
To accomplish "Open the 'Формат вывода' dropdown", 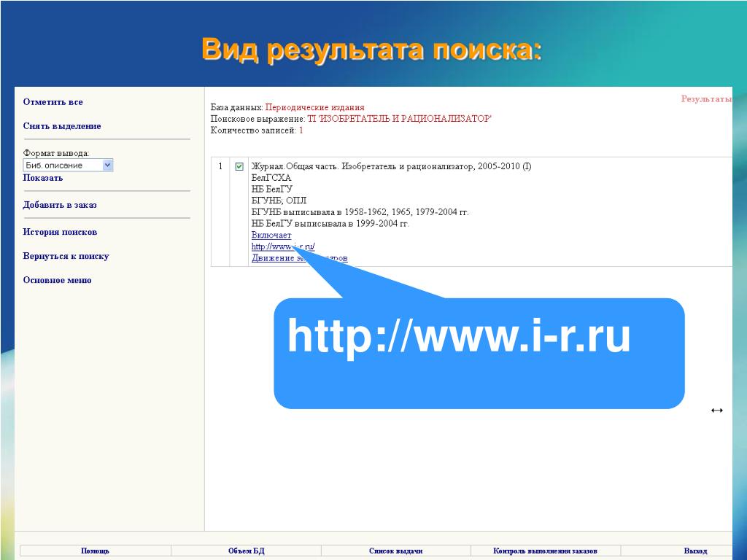I will pyautogui.click(x=68, y=166).
